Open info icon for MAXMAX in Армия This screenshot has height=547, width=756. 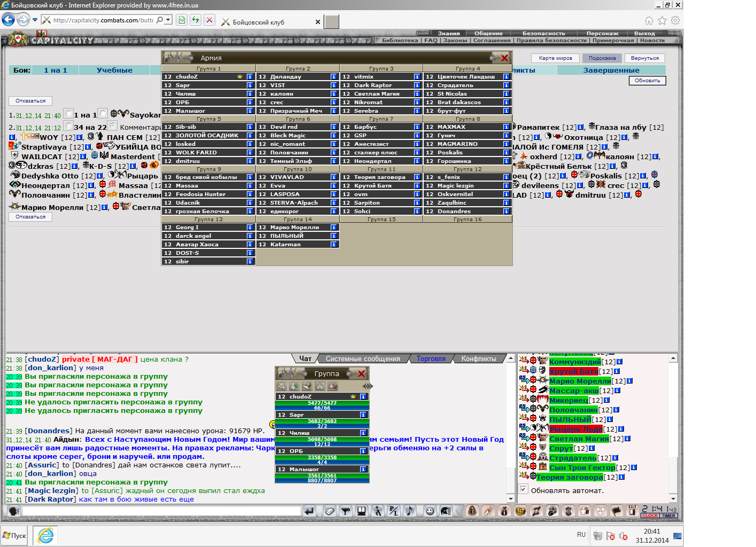pos(506,127)
